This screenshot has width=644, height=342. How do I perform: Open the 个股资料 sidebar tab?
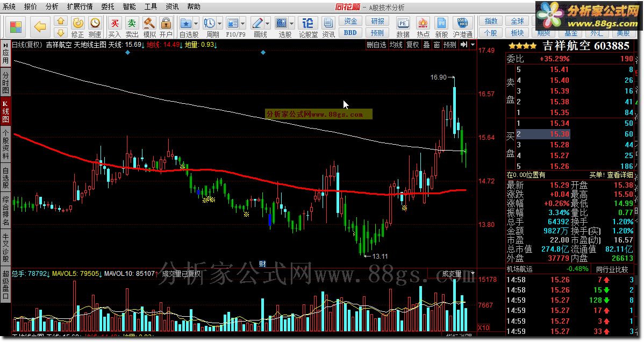6,145
